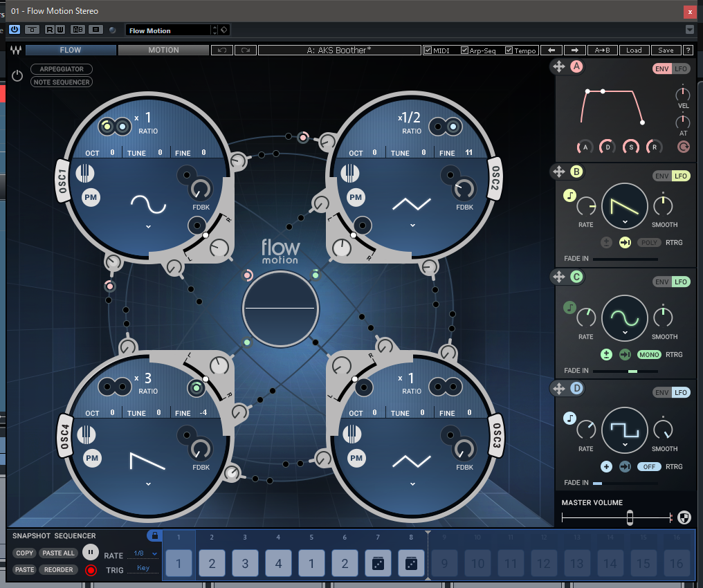
Task: Toggle the Tempo checkbox
Action: [x=509, y=50]
